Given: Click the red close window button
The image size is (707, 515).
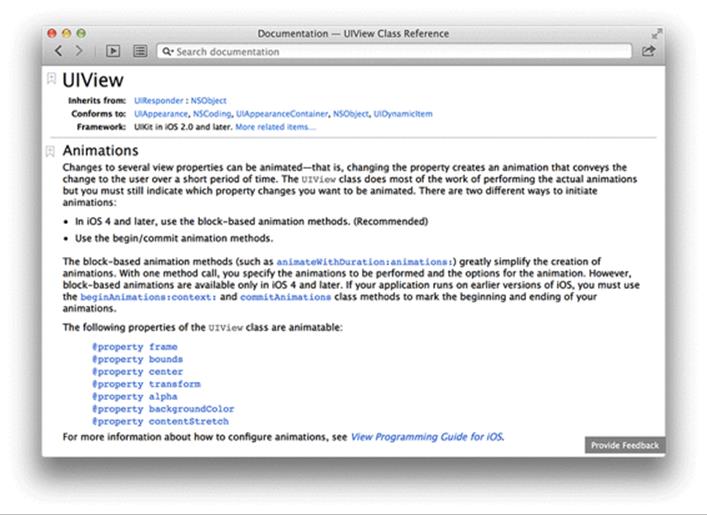Looking at the screenshot, I should 52,33.
